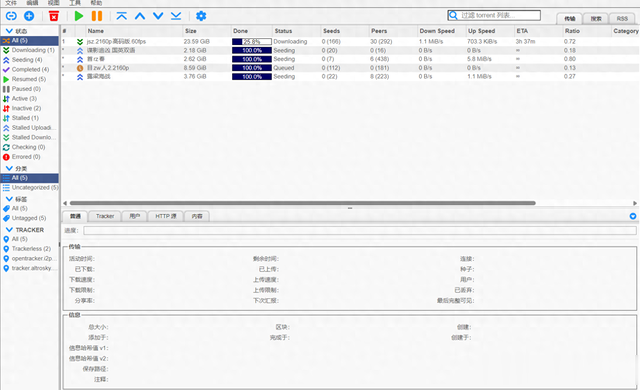Click the add torrent file plus icon
Viewport: 640px width, 390px height.
(29, 16)
